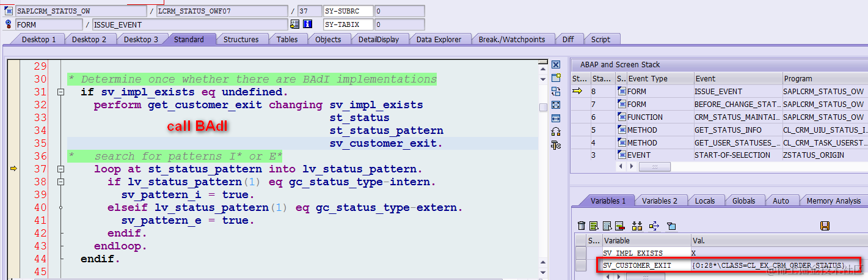Click the Swap Tool headset-like icon
Viewport: 868px width, 280px height.
pos(556,131)
